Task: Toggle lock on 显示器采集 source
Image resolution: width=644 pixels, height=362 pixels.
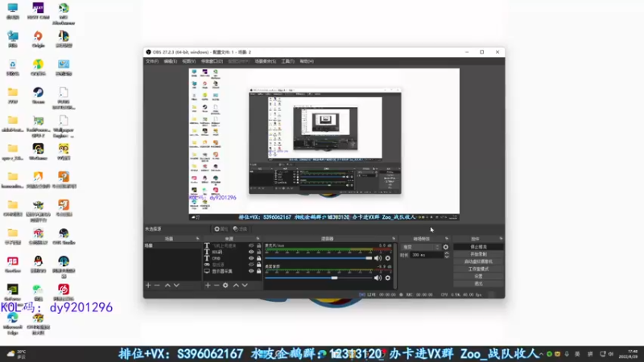Action: tap(258, 271)
